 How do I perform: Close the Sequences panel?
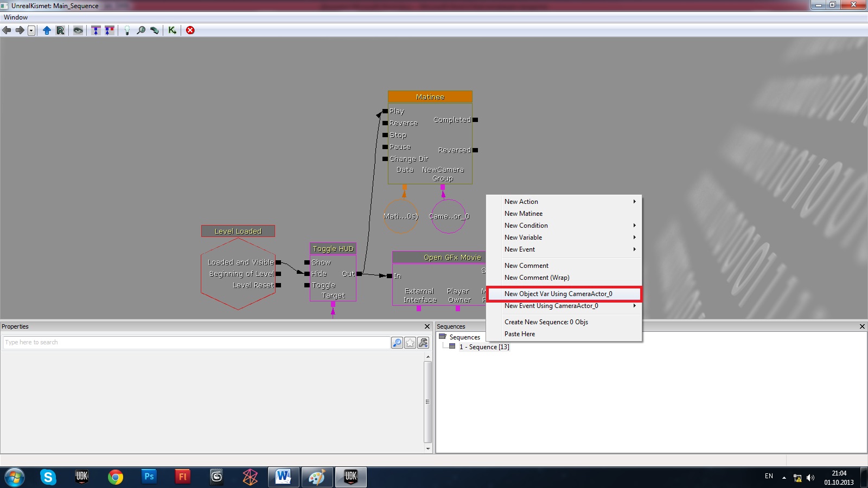(x=862, y=326)
